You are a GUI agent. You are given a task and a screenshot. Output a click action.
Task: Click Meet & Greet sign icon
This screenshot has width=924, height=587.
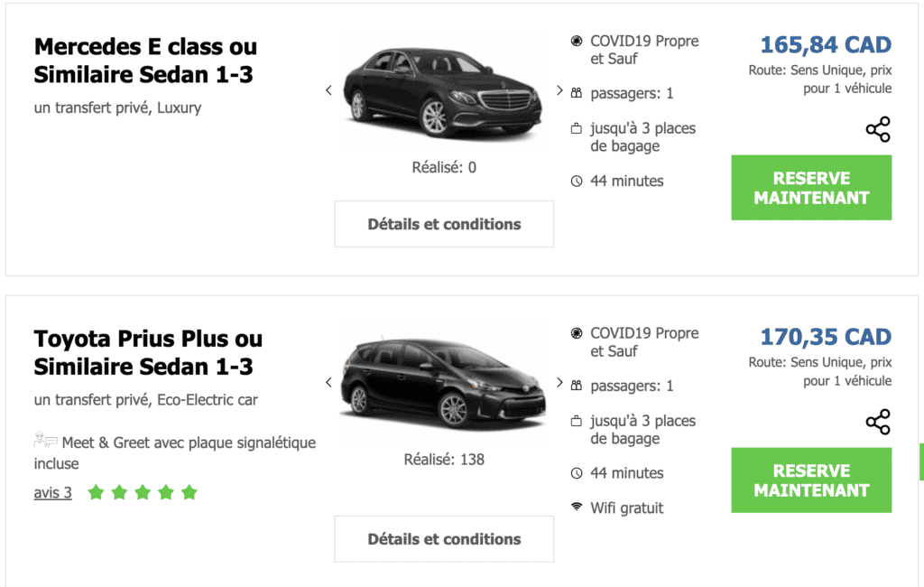45,442
